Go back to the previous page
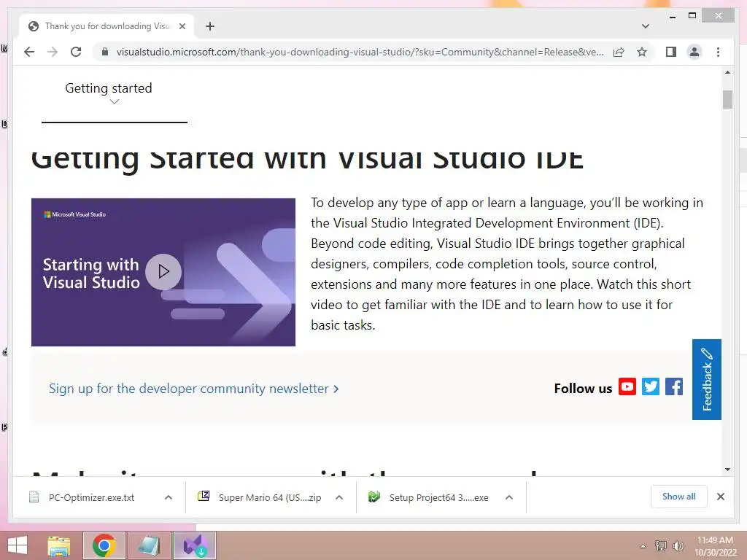Image resolution: width=747 pixels, height=560 pixels. pos(29,52)
